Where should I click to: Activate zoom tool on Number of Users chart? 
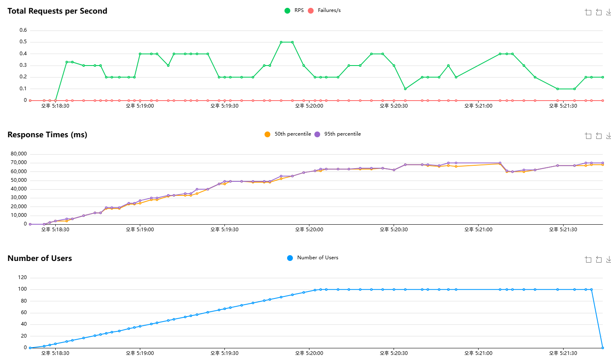pyautogui.click(x=588, y=260)
